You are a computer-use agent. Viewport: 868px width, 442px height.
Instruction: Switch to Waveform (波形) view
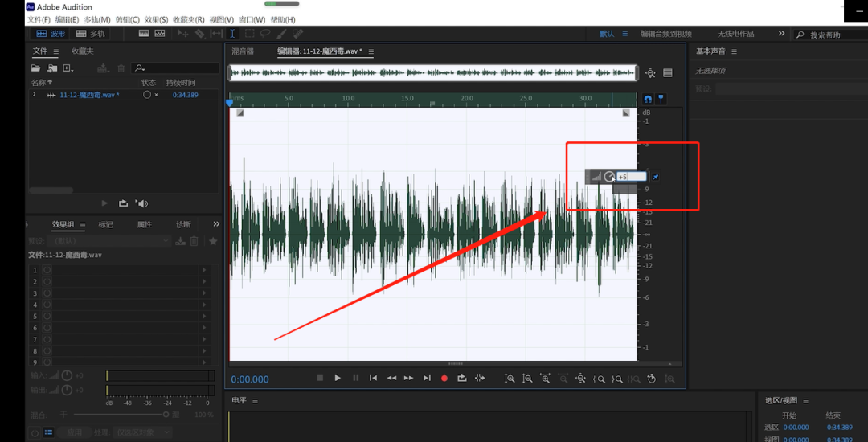pyautogui.click(x=51, y=34)
